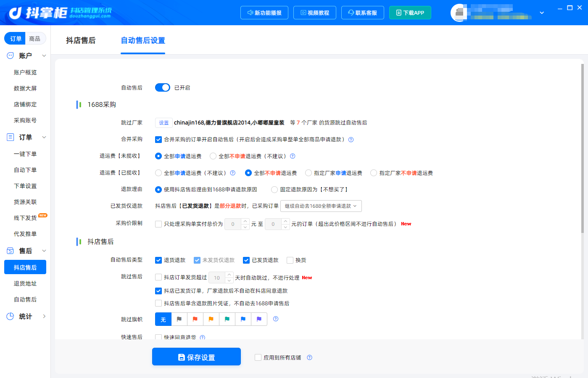
Task: Click help icon next to 合并采购 option
Action: pos(351,140)
